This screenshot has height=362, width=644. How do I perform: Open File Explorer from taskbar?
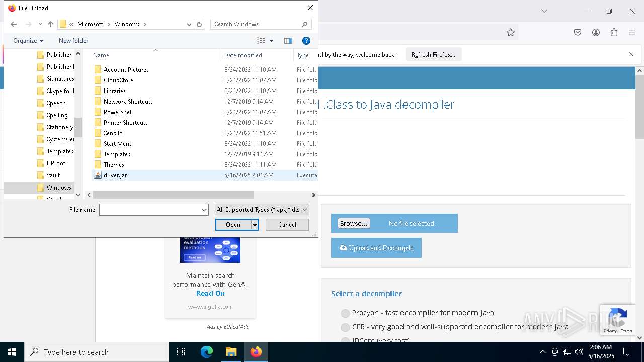pos(231,352)
